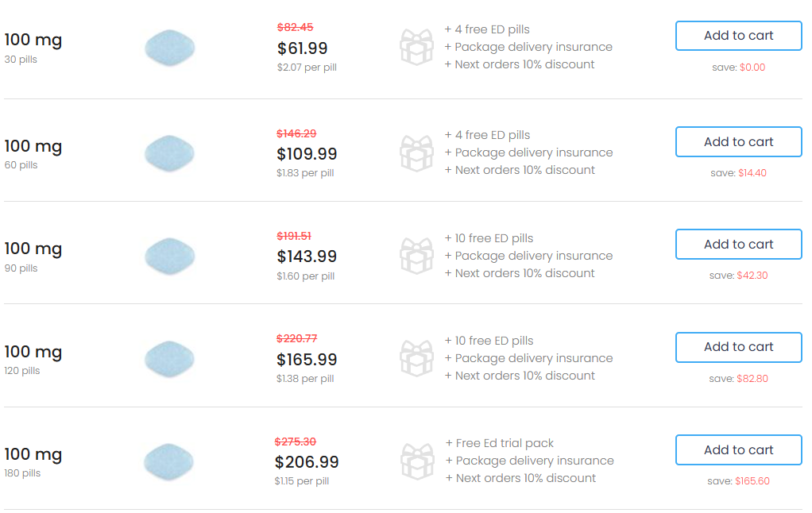Click the gift box icon for 180 pills

tap(416, 461)
